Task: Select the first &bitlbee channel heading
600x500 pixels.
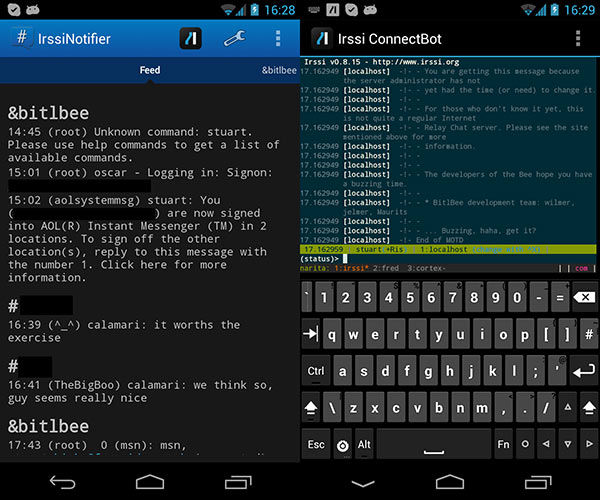Action: [48, 113]
